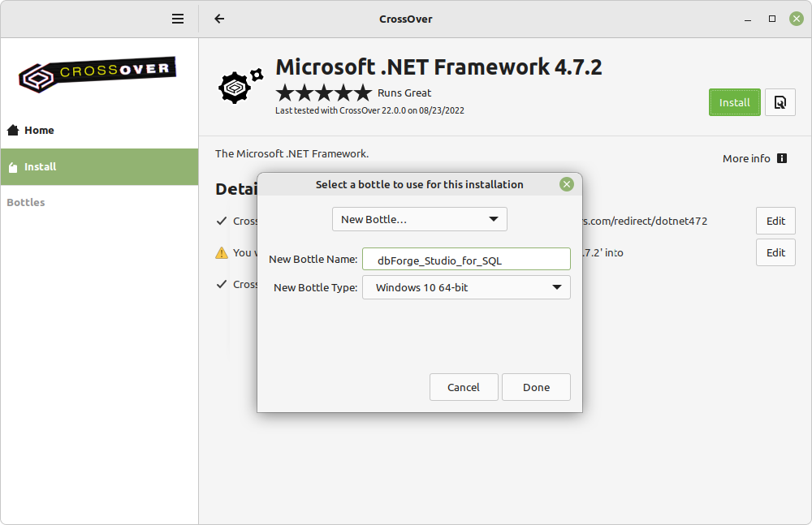The image size is (812, 525).
Task: Click the yellow warning triangle icon
Action: 222,252
